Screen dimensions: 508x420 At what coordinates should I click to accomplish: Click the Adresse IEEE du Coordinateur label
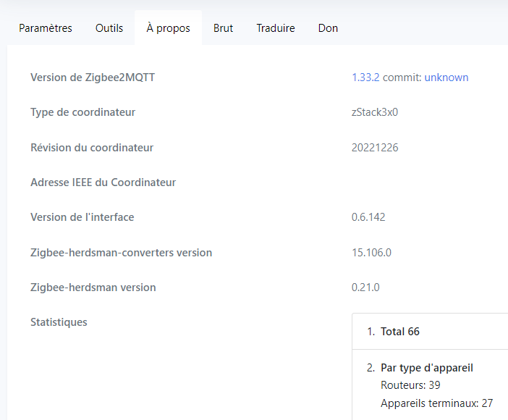click(x=103, y=182)
